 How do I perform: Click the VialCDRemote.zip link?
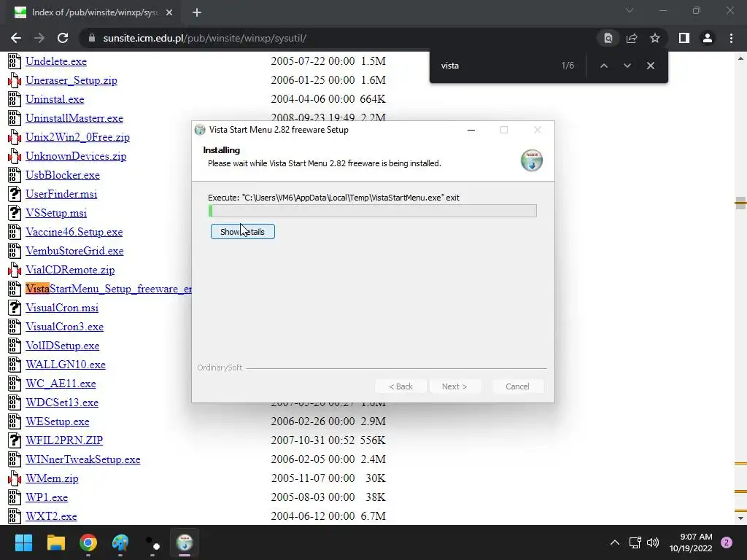click(70, 270)
